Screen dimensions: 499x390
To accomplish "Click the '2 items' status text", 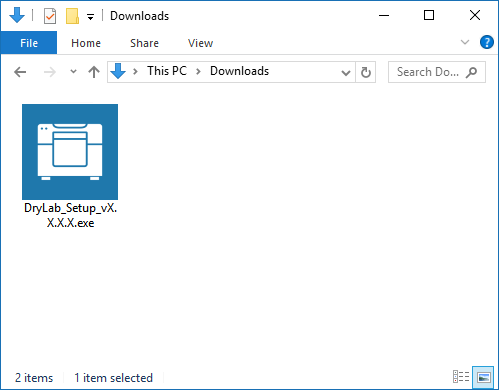I will 34,378.
